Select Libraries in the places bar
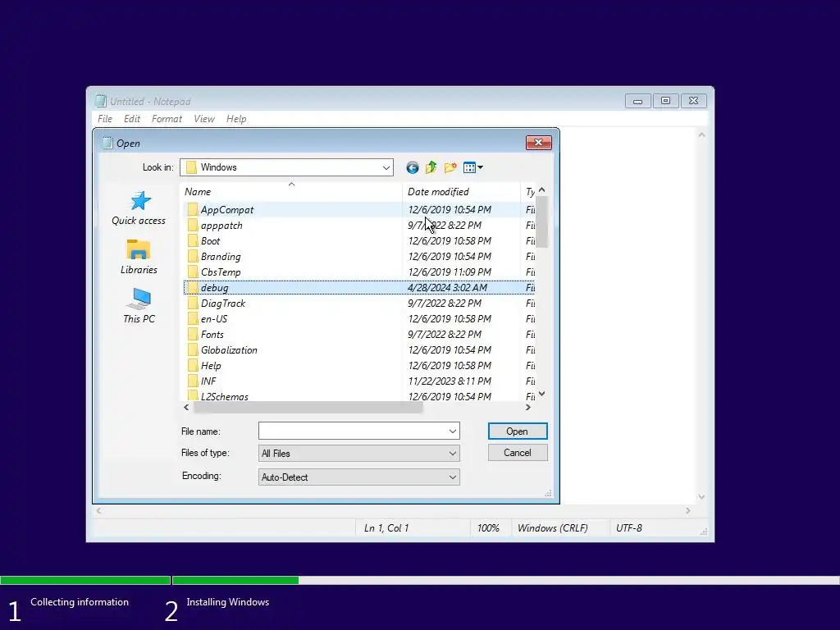The width and height of the screenshot is (840, 630). [139, 257]
